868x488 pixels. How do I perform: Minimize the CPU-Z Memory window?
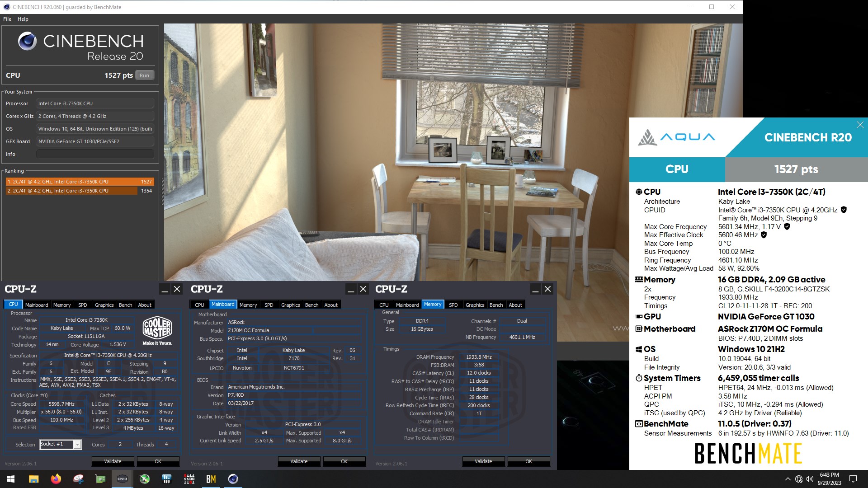535,289
